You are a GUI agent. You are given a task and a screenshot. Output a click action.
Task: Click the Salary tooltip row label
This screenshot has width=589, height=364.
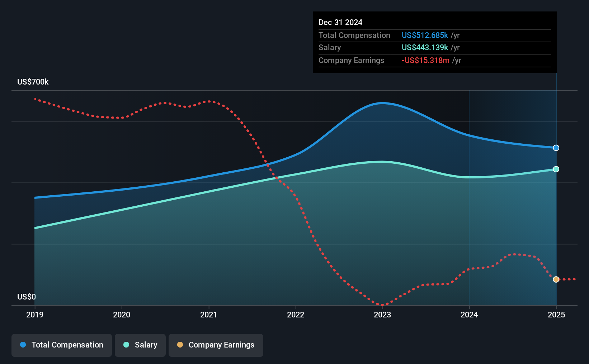click(330, 48)
